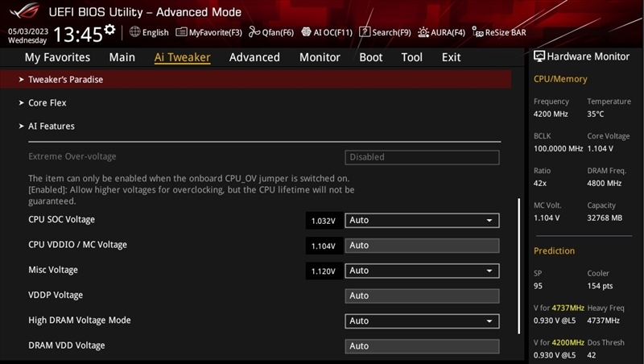644x364 pixels.
Task: Click the AURA(F4) light icon
Action: pyautogui.click(x=423, y=32)
